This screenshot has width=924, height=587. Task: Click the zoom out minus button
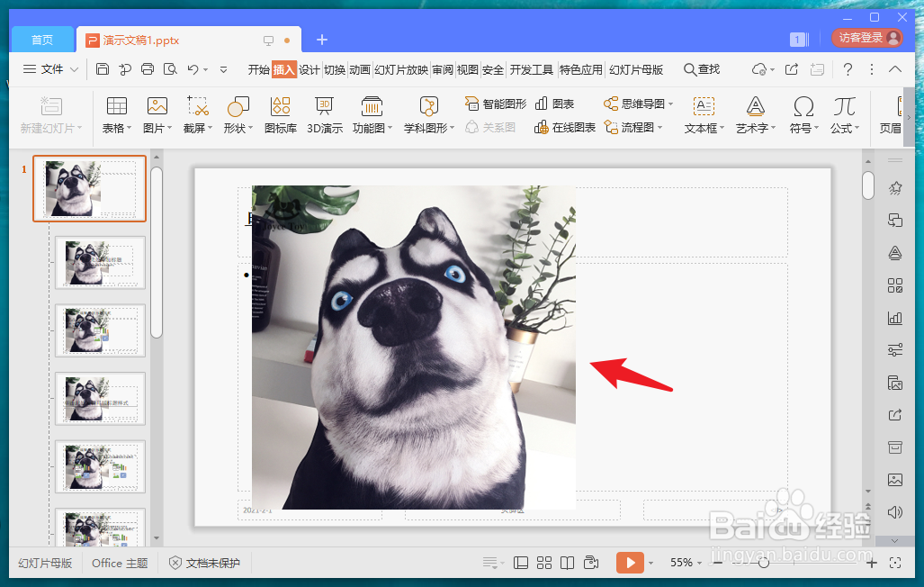coord(718,563)
